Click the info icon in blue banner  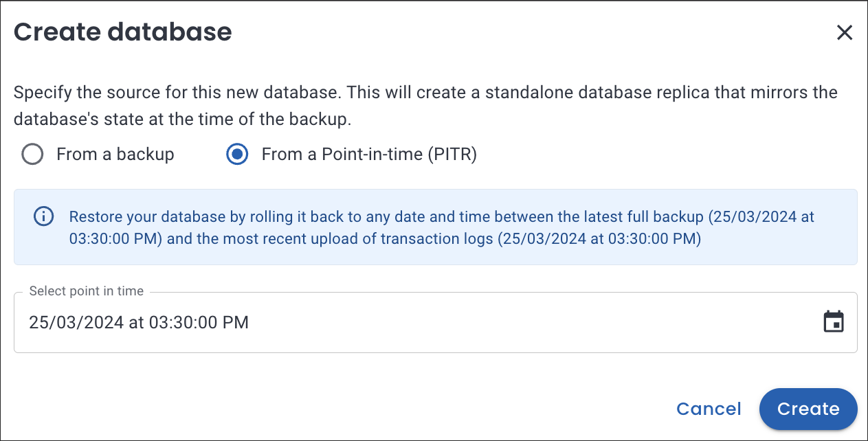click(x=43, y=217)
